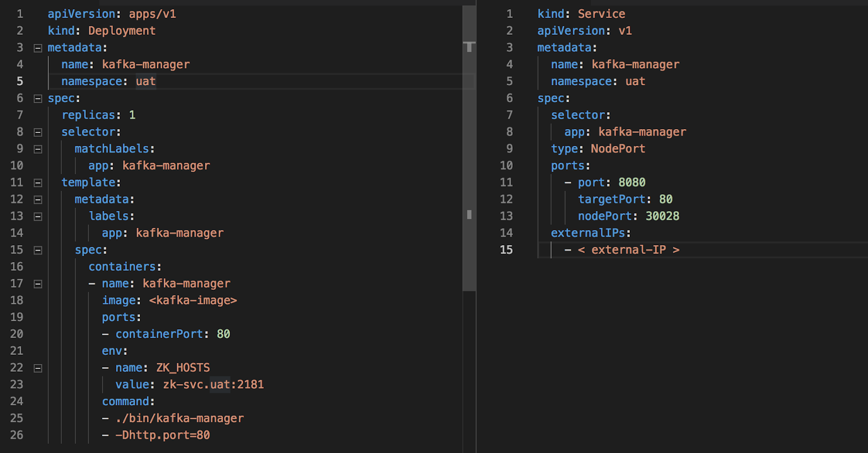The height and width of the screenshot is (453, 868).
Task: Fold the template metadata block at line 12
Action: point(38,200)
